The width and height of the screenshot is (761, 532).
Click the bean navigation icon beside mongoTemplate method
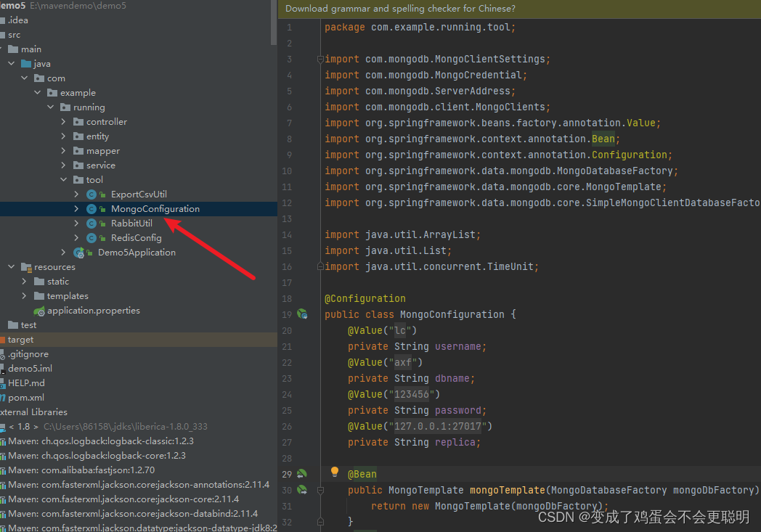[303, 489]
